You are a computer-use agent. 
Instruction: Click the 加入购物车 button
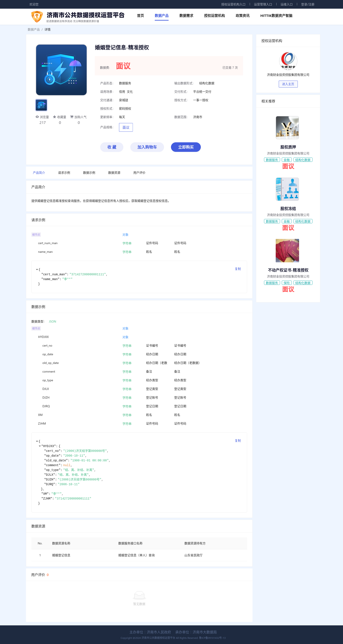pyautogui.click(x=147, y=147)
